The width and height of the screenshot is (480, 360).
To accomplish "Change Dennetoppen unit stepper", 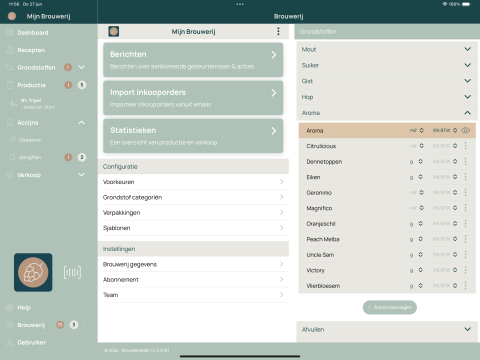I will 420,161.
